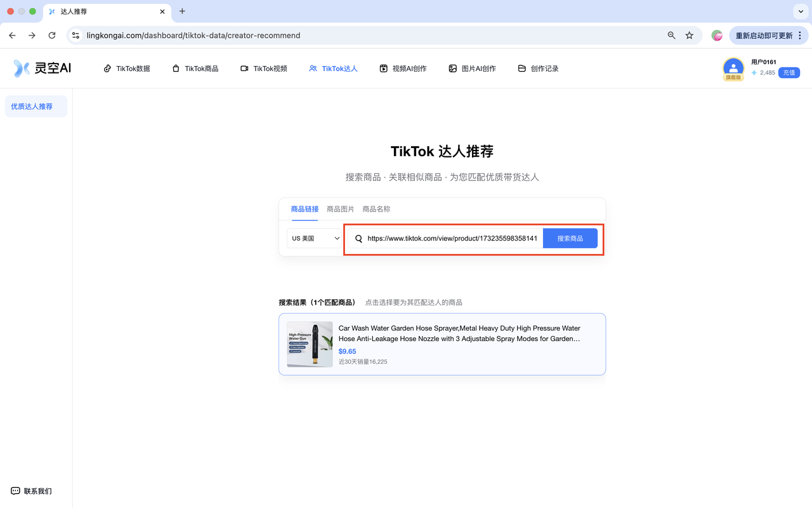Click the user avatar with 旗舰版 badge
812x508 pixels.
point(733,69)
